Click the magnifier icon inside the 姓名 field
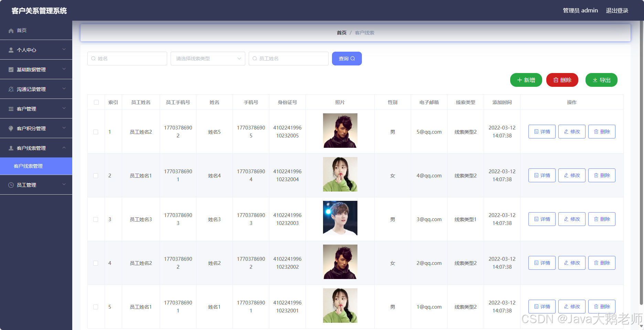The image size is (644, 330). click(94, 58)
